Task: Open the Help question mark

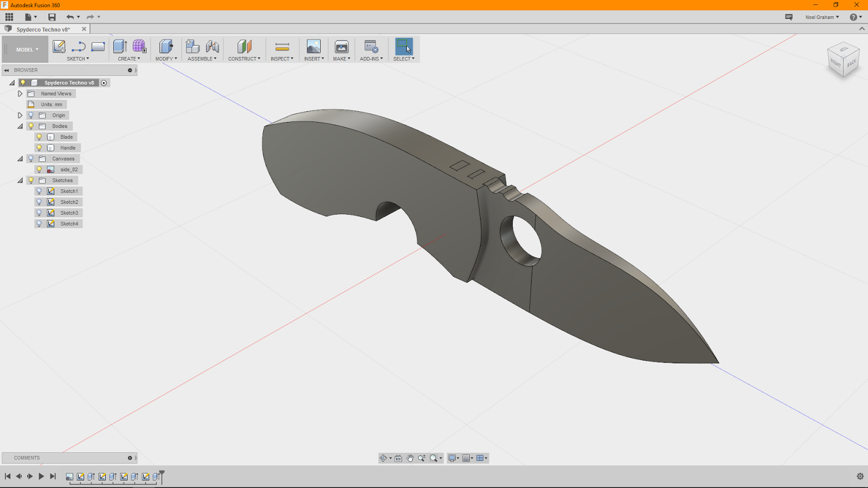Action: coord(853,17)
